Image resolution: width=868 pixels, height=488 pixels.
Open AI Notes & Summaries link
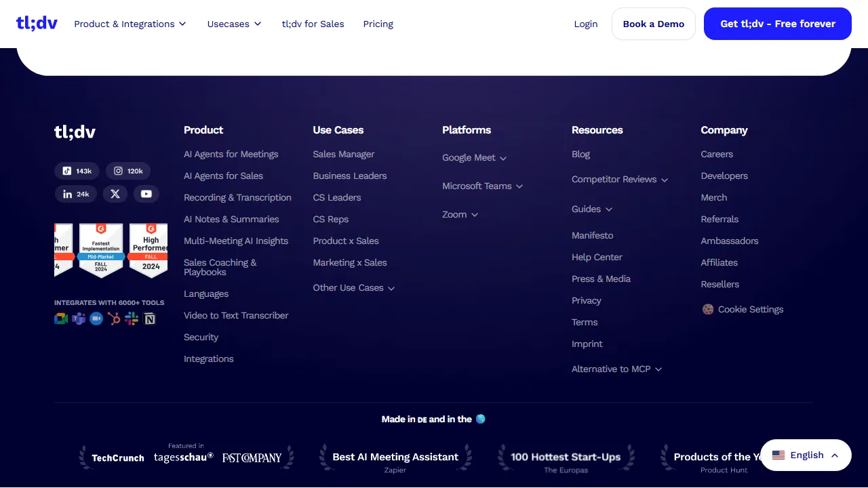[231, 219]
